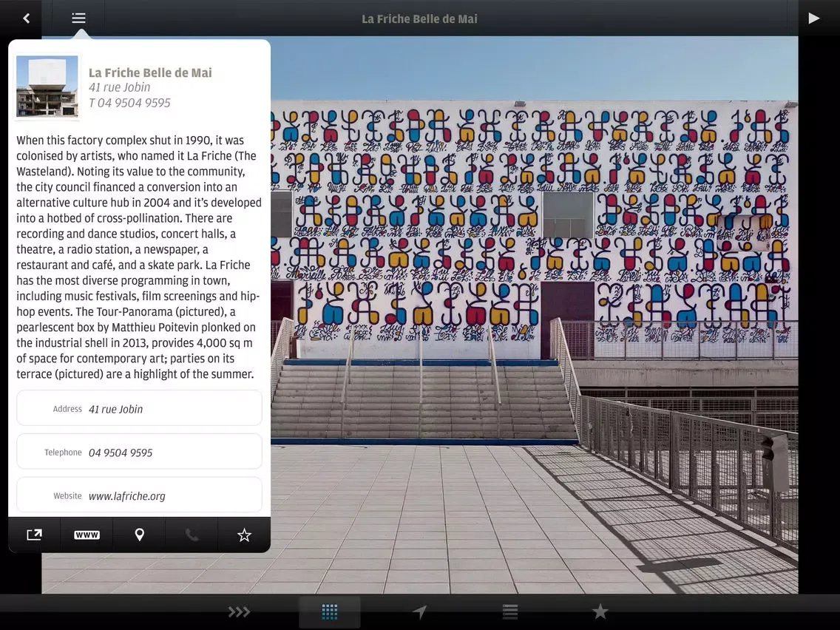
Task: Open the navigation arrow tab
Action: tap(420, 612)
